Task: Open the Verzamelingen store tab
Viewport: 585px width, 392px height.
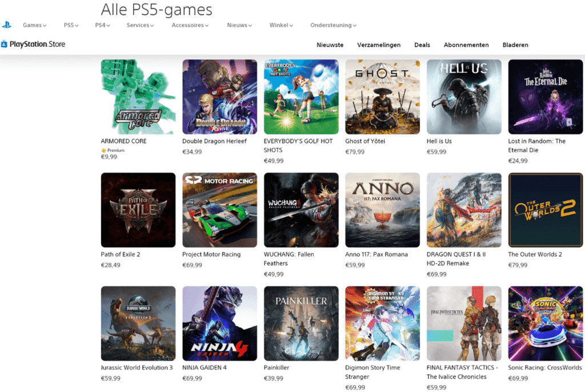Action: point(379,45)
